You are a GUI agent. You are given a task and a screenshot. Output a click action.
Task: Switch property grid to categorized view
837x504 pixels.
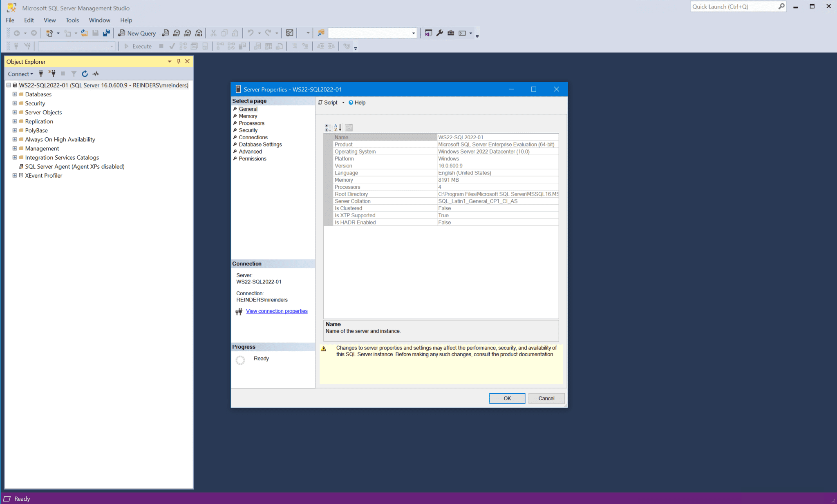click(x=327, y=127)
